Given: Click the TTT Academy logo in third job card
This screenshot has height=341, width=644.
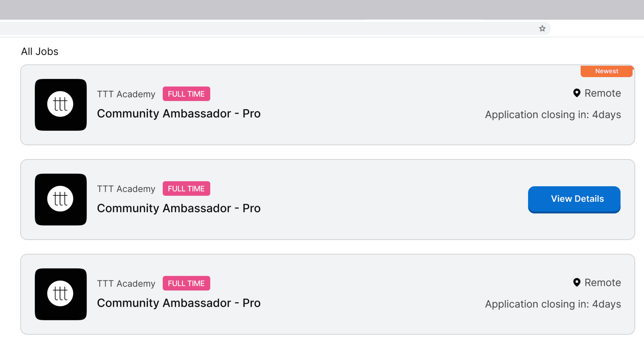Looking at the screenshot, I should pos(61,294).
